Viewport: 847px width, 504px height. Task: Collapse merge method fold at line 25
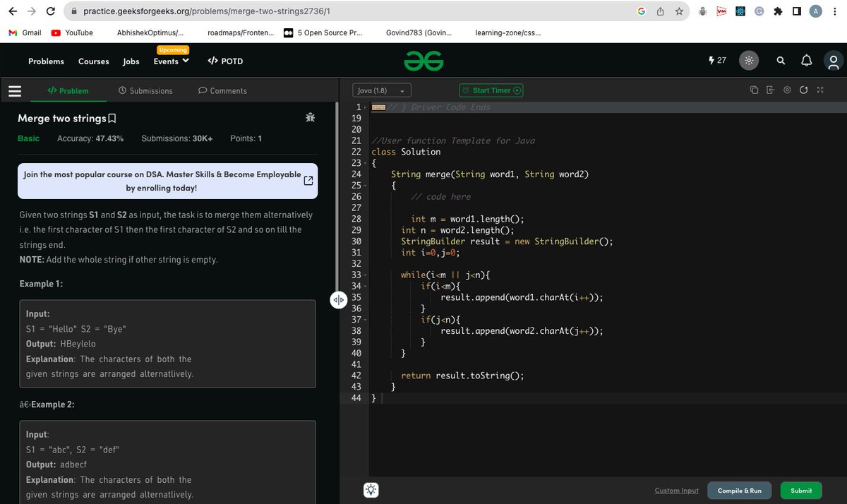[366, 186]
